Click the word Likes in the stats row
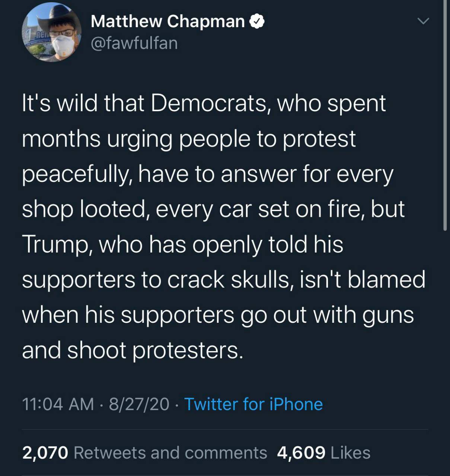The image size is (450, 476). (350, 453)
